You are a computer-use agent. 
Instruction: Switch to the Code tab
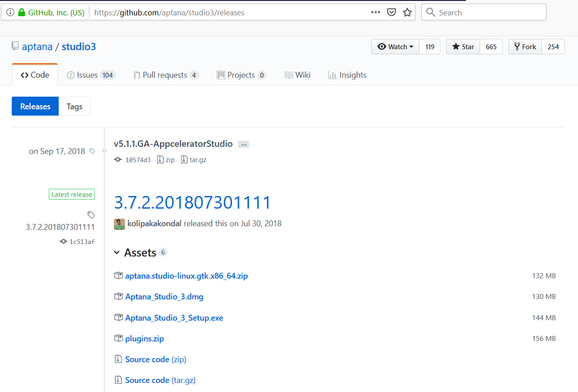click(35, 75)
